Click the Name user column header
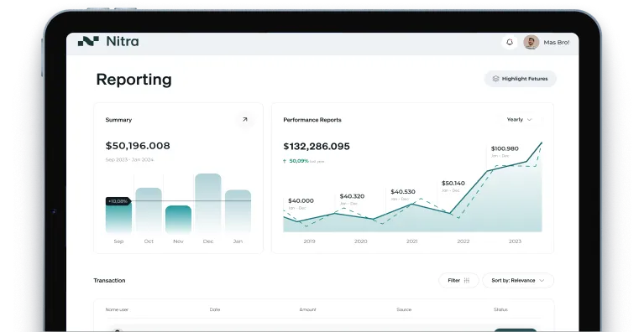Screen dimensions: 644x332 point(117,309)
